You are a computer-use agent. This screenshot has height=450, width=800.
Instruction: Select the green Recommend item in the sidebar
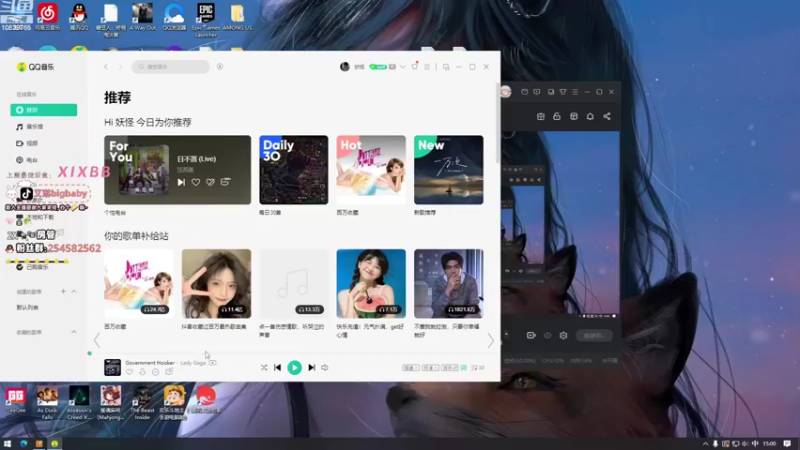pos(44,110)
